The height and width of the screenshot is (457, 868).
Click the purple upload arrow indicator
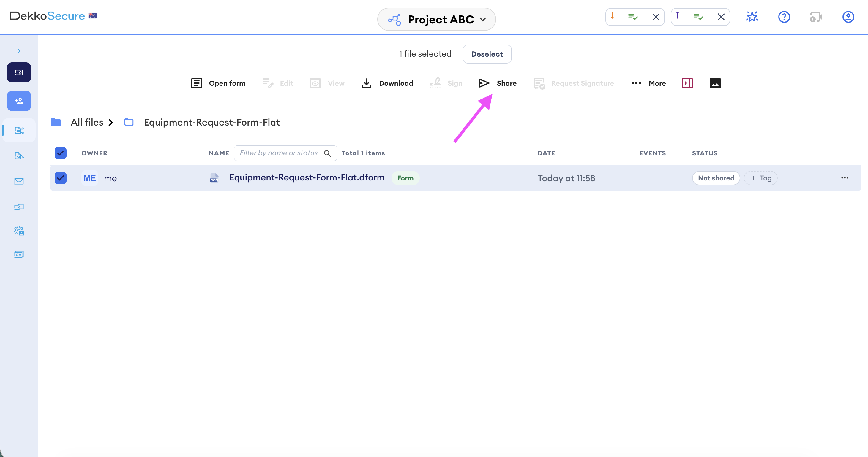[x=677, y=16]
